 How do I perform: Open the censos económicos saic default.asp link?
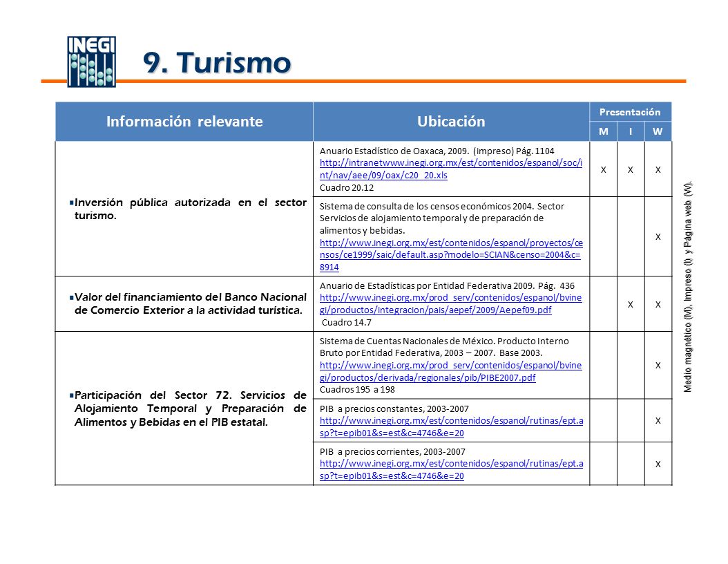451,255
